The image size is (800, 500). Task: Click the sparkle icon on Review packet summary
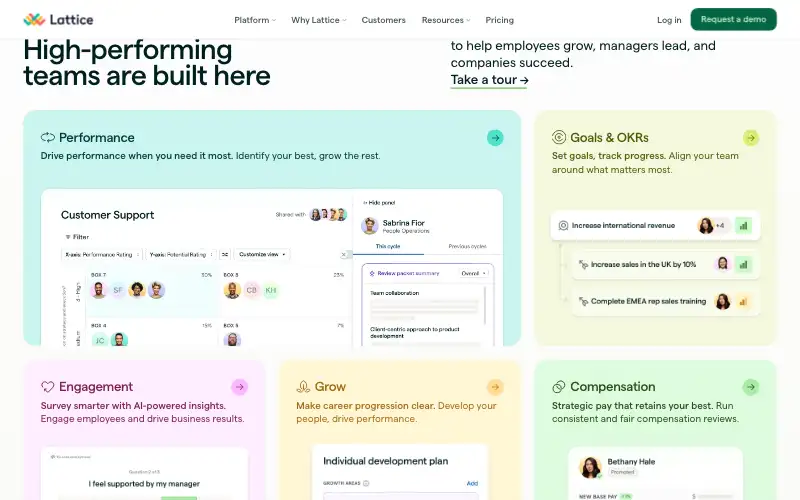coord(372,273)
